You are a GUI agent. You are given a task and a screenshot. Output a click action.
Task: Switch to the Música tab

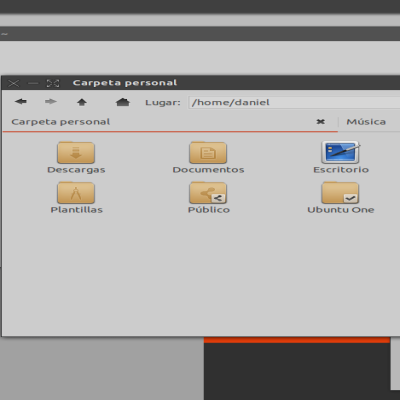366,122
